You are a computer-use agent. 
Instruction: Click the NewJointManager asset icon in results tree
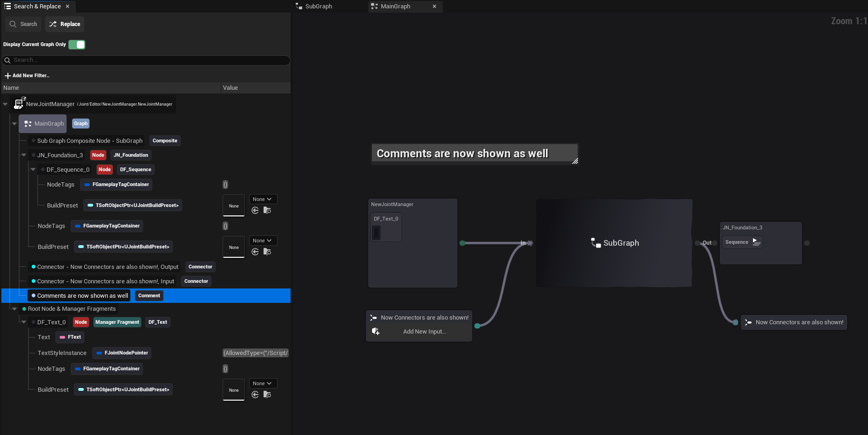[20, 104]
